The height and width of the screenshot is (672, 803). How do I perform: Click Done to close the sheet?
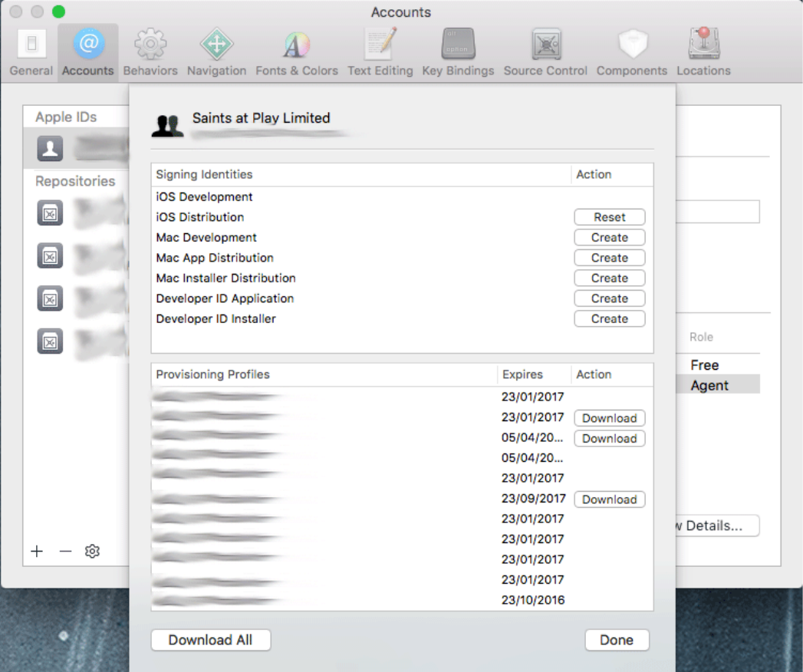click(617, 640)
